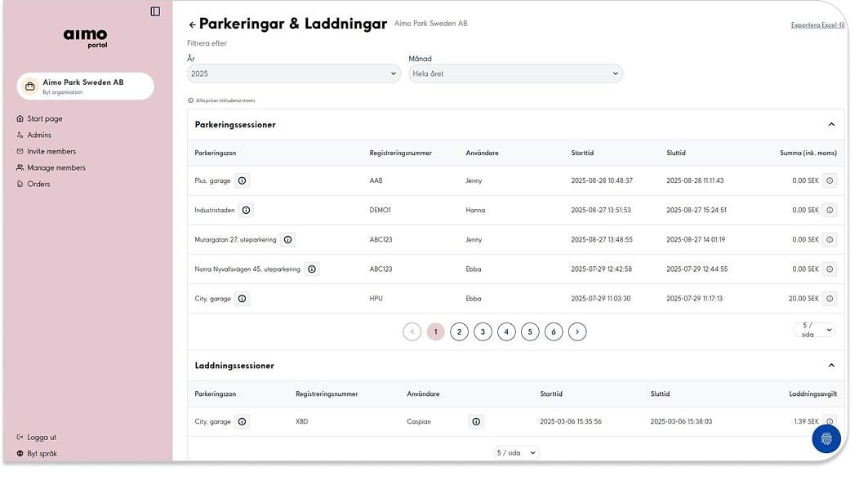Open parking sessions 5 / sida page-size dropdown
868x489 pixels.
coord(814,330)
